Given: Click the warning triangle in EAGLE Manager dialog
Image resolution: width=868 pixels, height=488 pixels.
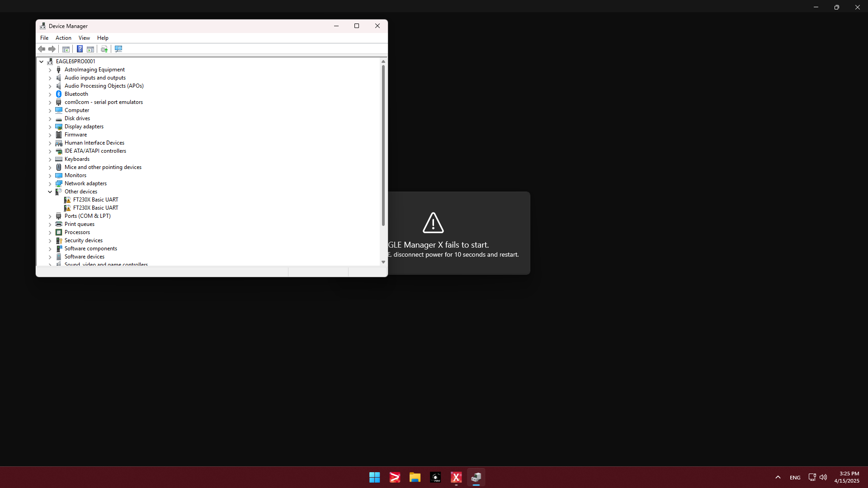Looking at the screenshot, I should pos(433,223).
